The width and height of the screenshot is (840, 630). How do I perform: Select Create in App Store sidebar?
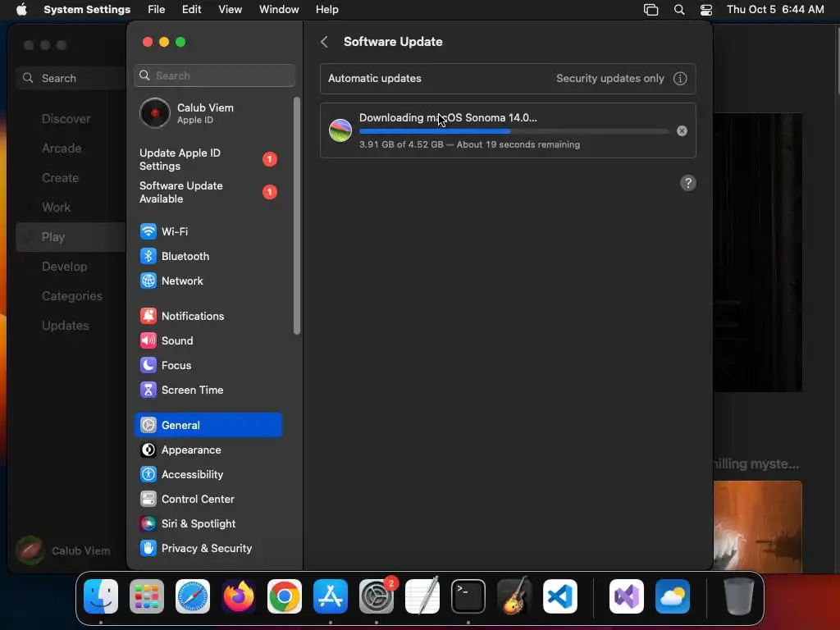pyautogui.click(x=61, y=178)
